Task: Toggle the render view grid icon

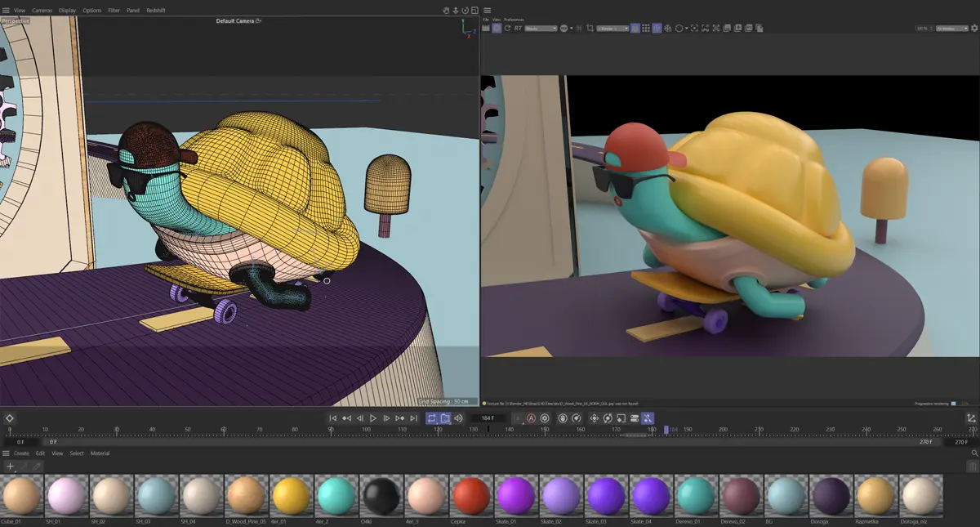Action: click(x=646, y=28)
